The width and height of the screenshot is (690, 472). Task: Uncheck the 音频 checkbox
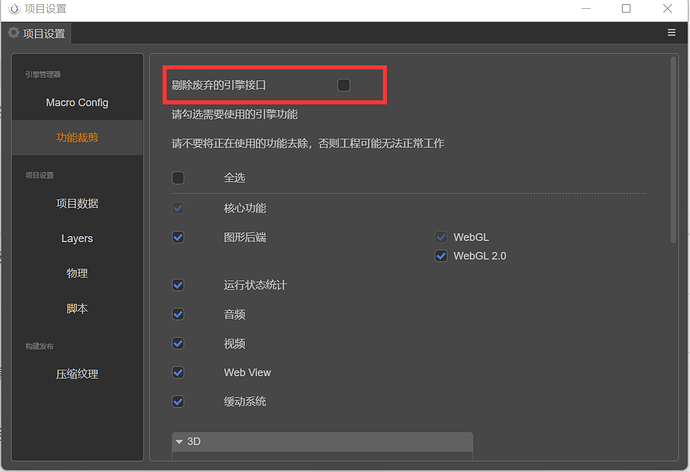point(178,314)
